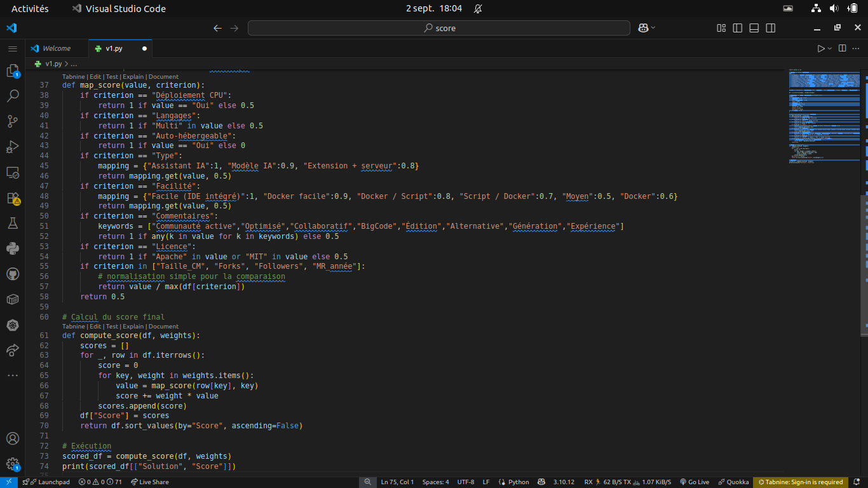Open the Explorer view in activity bar
The image size is (868, 488).
(x=13, y=71)
